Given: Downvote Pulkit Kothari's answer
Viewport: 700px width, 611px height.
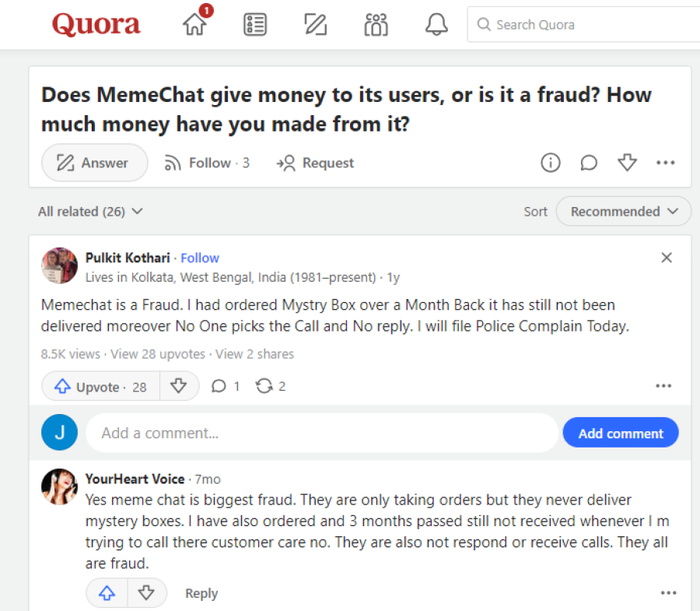Looking at the screenshot, I should [x=179, y=386].
